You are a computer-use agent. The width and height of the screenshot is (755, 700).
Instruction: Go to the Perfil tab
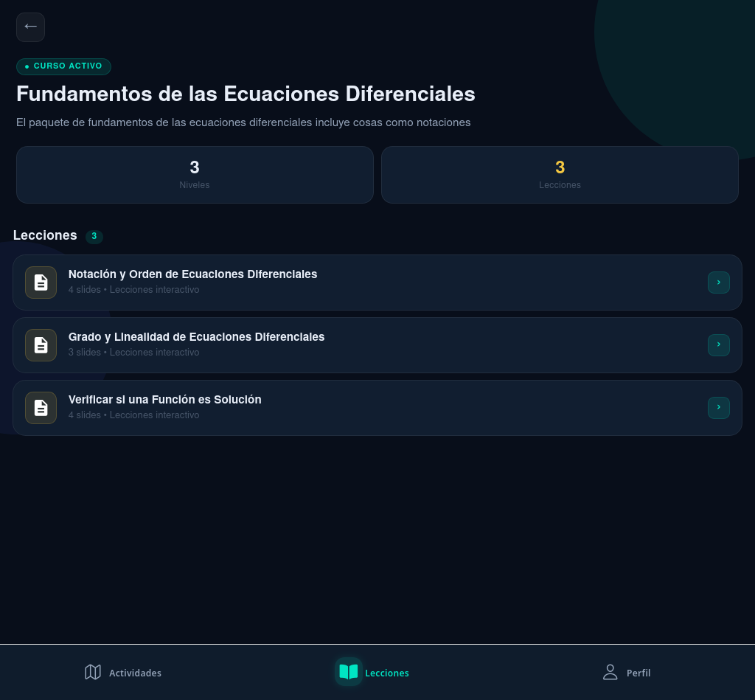click(x=639, y=673)
